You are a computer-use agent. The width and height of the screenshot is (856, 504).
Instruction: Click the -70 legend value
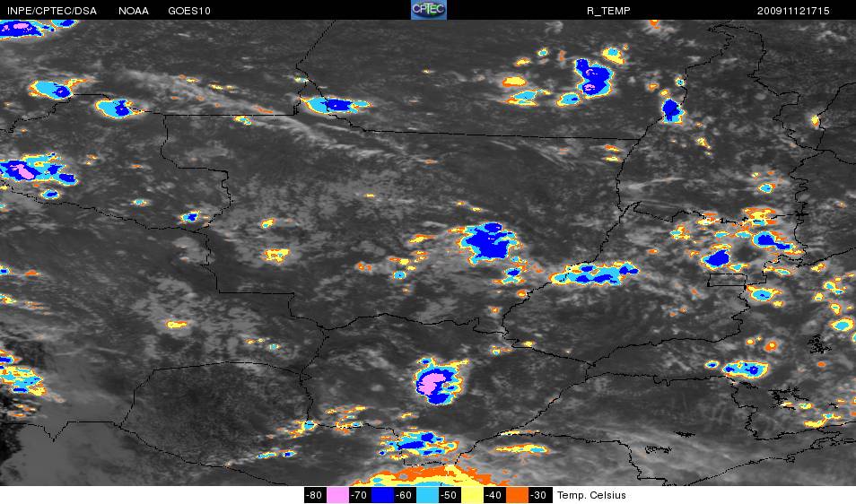coord(359,495)
